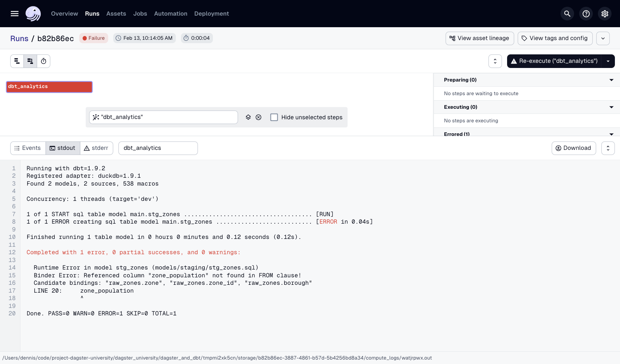Screen dimensions: 620x364
Task: Collapse the Preparing (0) section
Action: coord(611,80)
